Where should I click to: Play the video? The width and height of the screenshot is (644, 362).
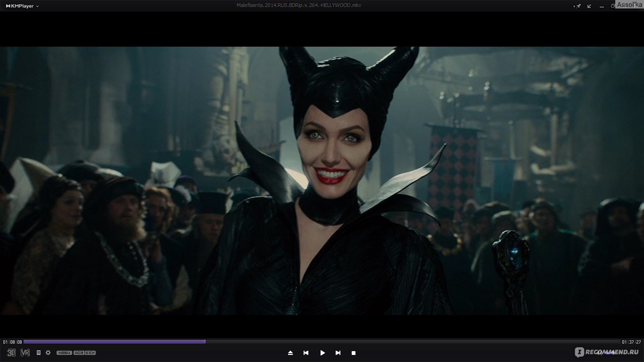(x=322, y=353)
